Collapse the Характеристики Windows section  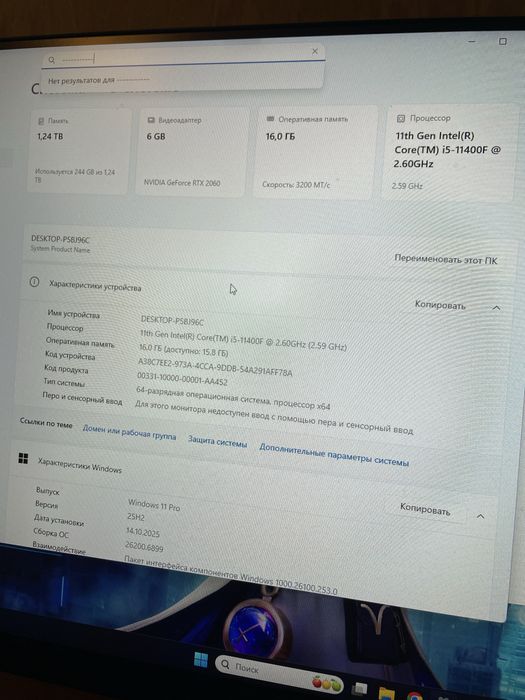click(x=480, y=517)
